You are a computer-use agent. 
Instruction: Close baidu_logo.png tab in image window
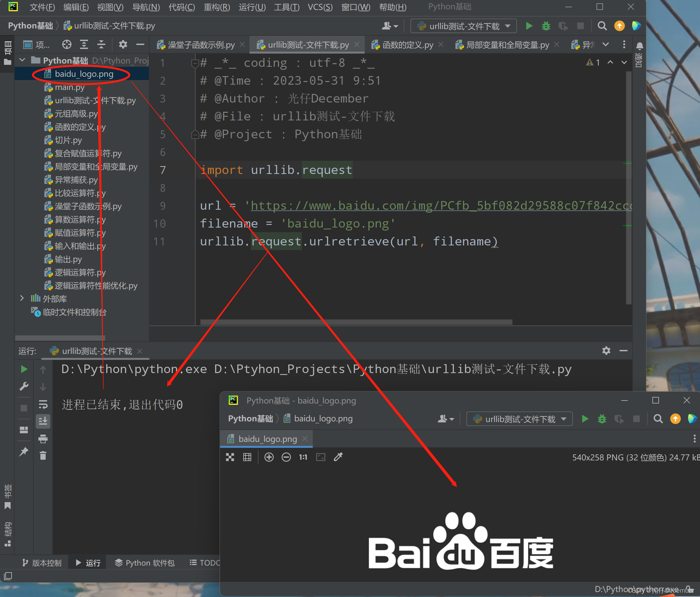pyautogui.click(x=305, y=438)
